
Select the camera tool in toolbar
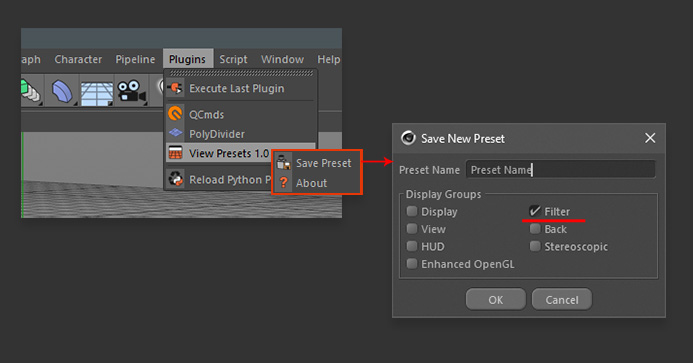(131, 91)
